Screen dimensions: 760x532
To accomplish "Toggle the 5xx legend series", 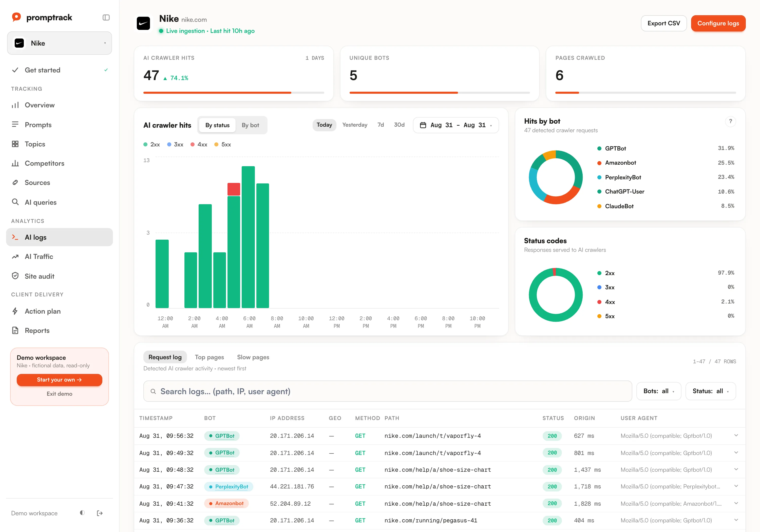I will click(223, 145).
